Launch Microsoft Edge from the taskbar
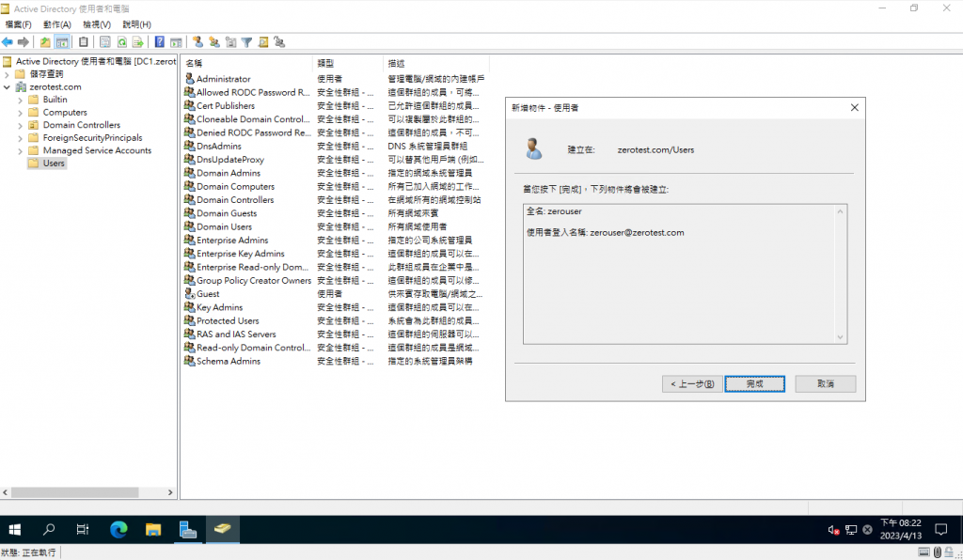 (x=118, y=529)
